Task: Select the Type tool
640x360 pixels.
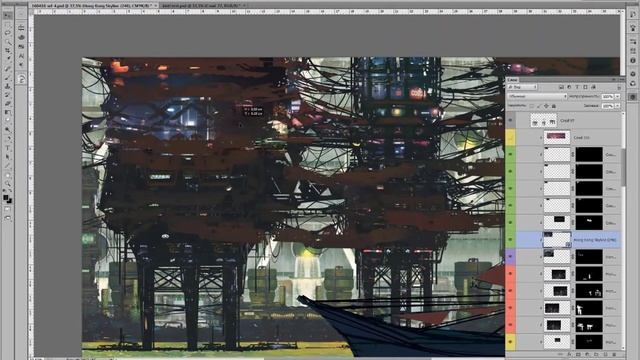Action: tap(8, 148)
